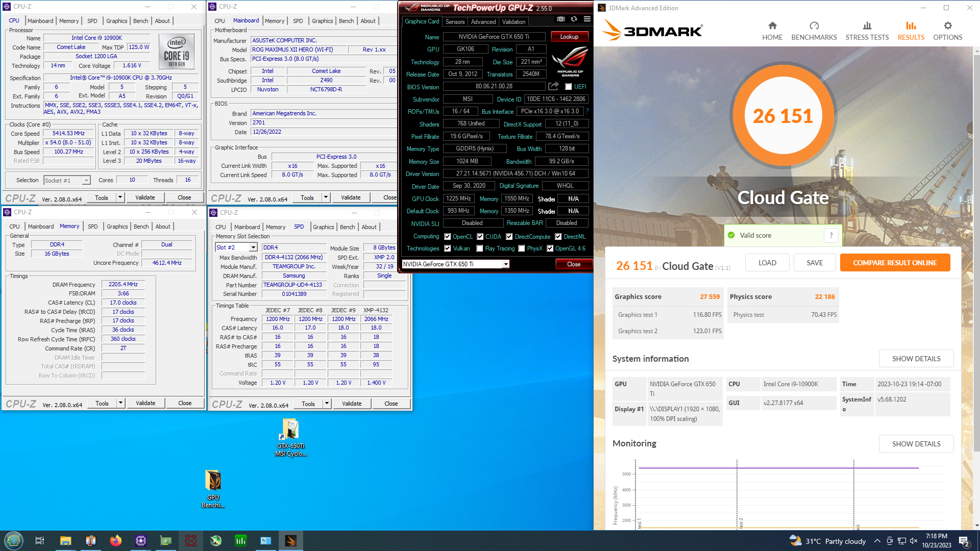Screen dimensions: 980x551
Task: Open the GTX-650Ti MSI Cyclone desktop shortcut
Action: coord(290,438)
